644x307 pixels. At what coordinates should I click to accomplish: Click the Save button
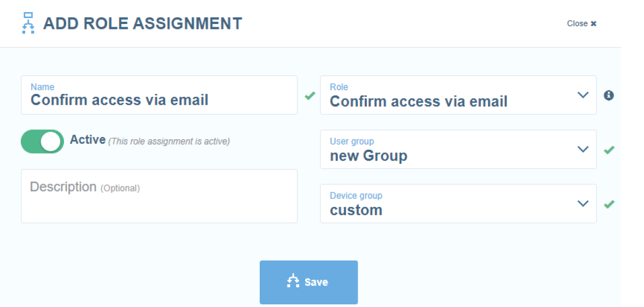(308, 282)
